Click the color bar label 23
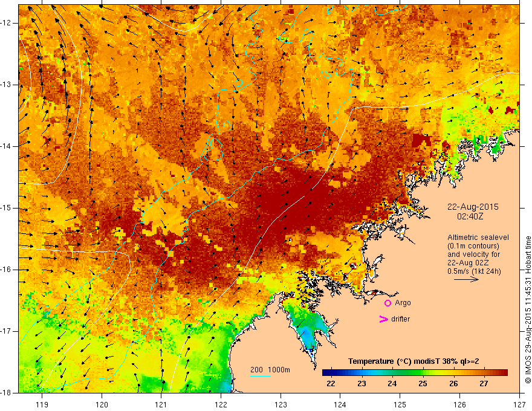This screenshot has width=532, height=411. pyautogui.click(x=362, y=384)
